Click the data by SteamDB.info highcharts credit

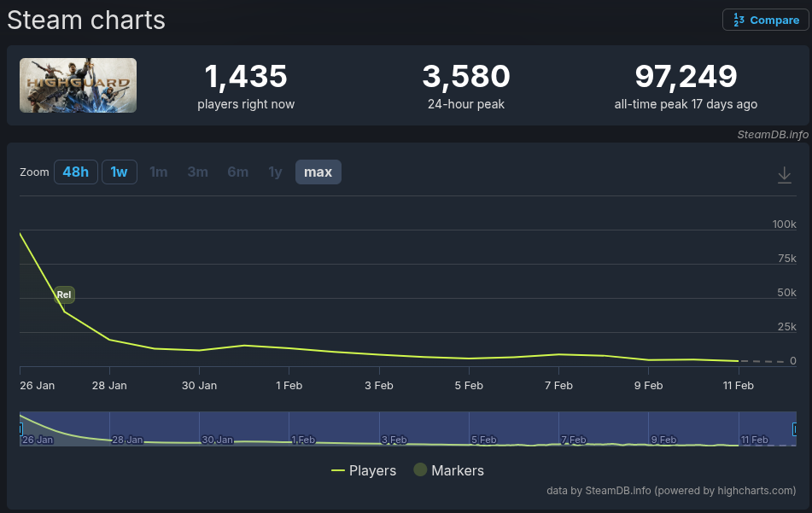pos(671,491)
